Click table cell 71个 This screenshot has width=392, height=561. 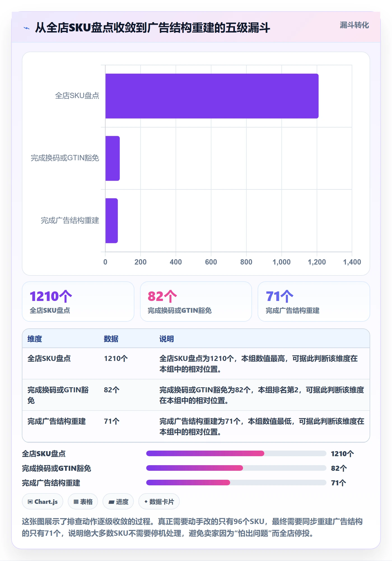click(112, 421)
